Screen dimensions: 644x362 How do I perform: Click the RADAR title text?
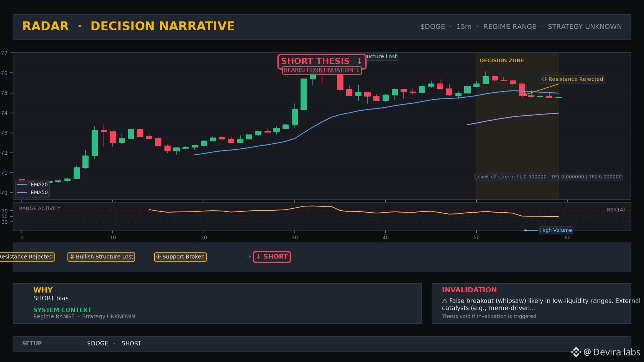[46, 26]
